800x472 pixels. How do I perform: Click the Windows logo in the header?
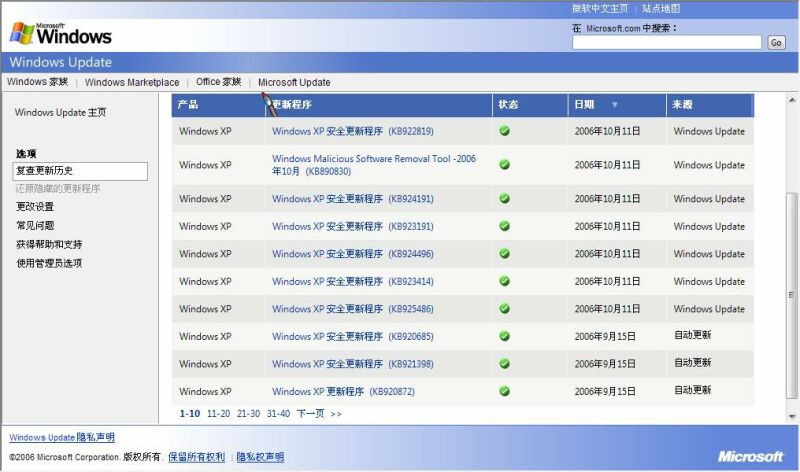tap(60, 34)
